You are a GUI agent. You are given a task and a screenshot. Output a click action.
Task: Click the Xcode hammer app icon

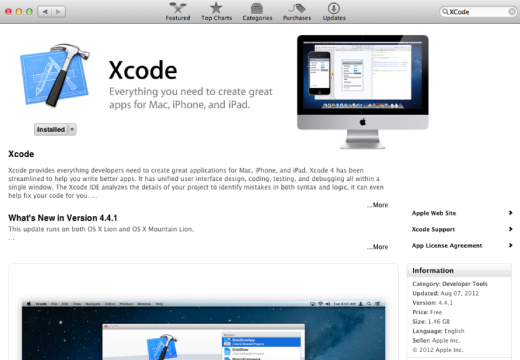pos(55,75)
